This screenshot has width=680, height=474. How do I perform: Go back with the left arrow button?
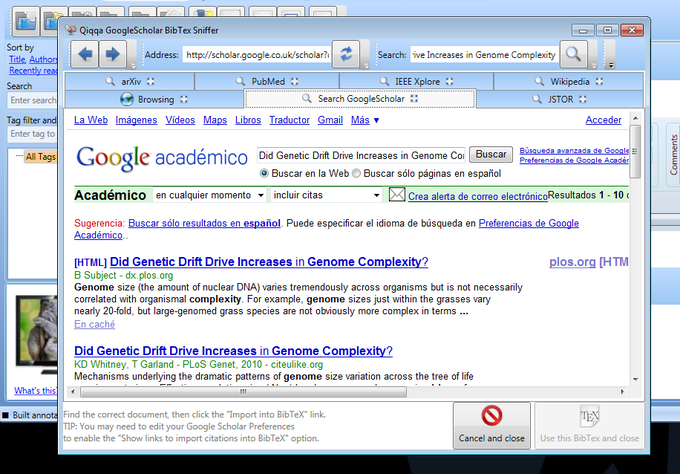point(85,54)
